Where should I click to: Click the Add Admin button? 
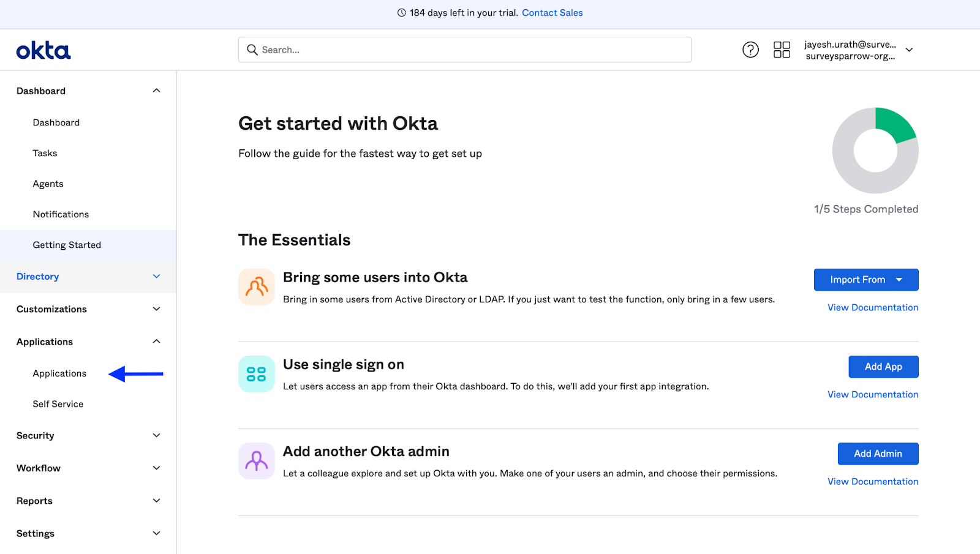[x=878, y=454]
